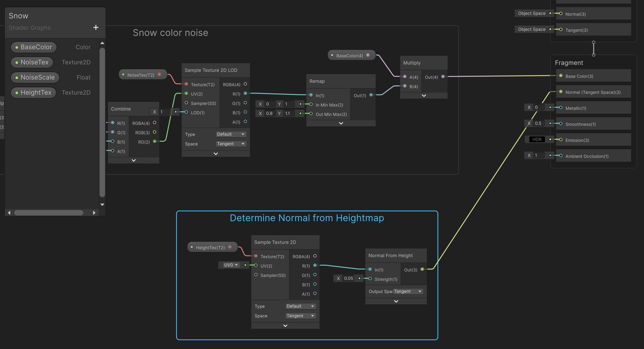Click the Blackboard scroll-down arrow
Screen dimensions: 644x349
[x=102, y=205]
